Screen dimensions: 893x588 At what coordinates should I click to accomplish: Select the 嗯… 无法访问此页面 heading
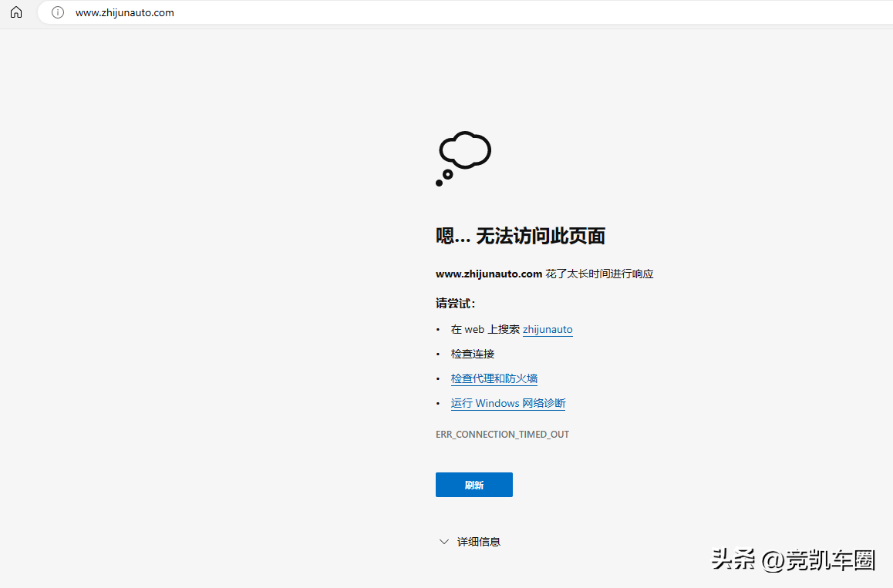pyautogui.click(x=521, y=236)
